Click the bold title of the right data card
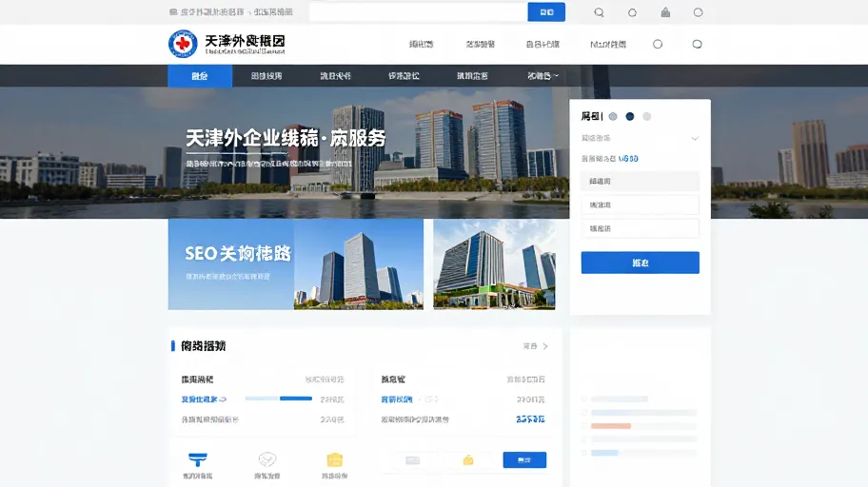Viewport: 868px width, 487px height. tap(393, 380)
